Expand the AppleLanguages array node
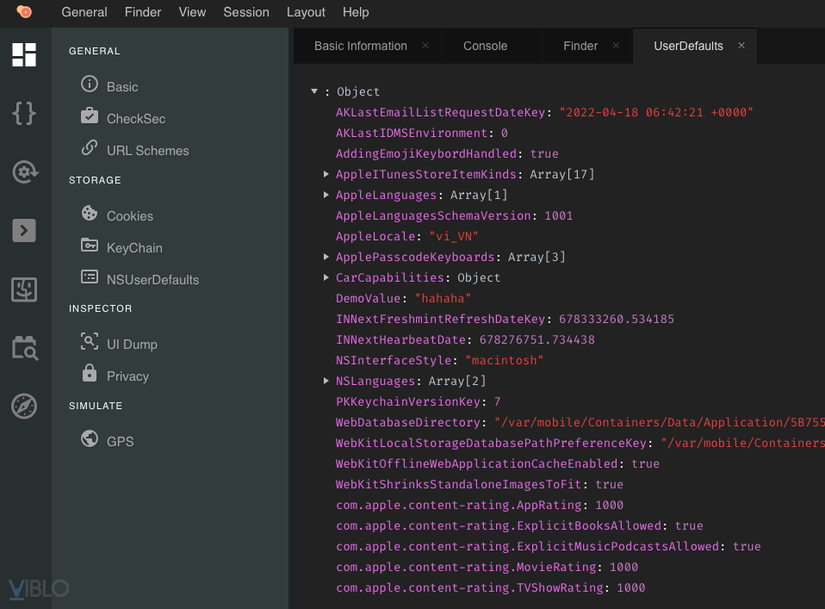 point(327,195)
